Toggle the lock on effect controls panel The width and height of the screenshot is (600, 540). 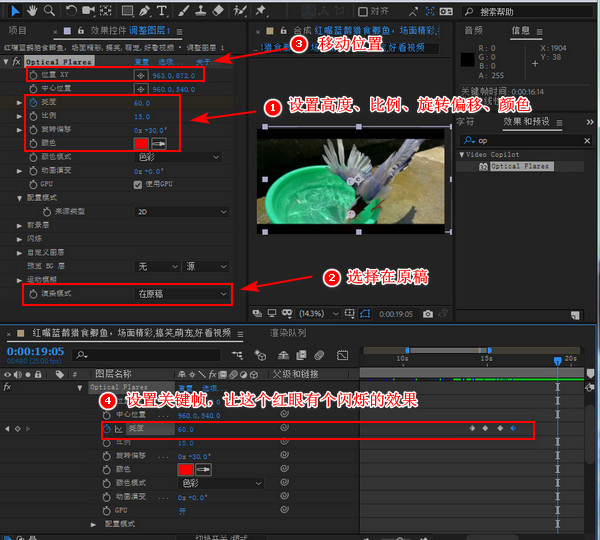click(x=81, y=31)
